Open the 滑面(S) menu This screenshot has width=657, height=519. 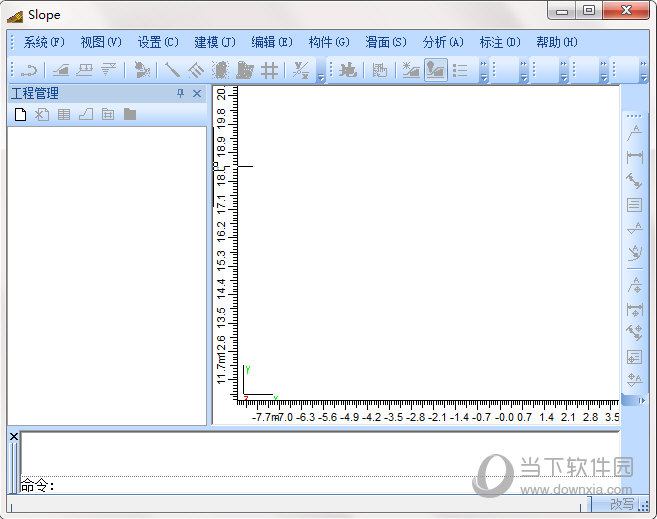tap(386, 42)
